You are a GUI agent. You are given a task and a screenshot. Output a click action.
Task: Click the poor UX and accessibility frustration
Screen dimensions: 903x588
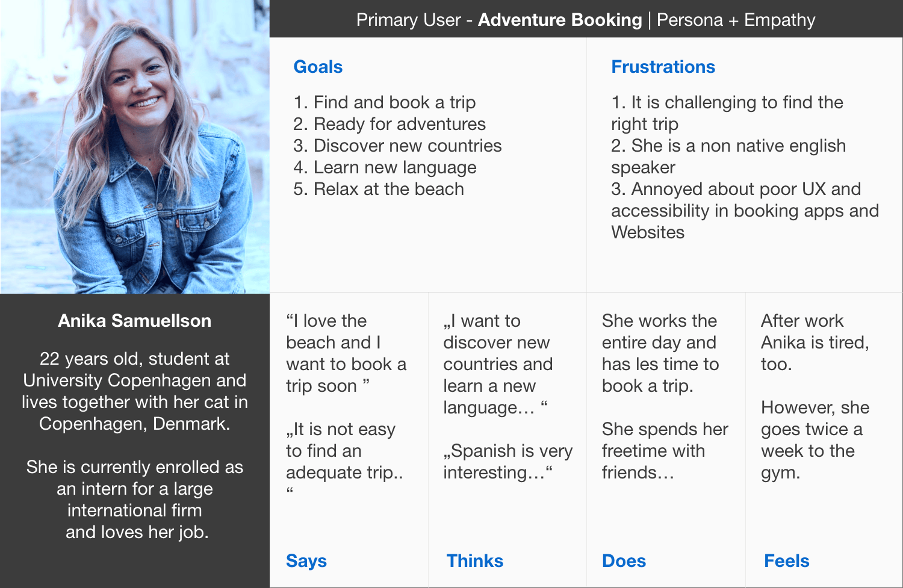tap(745, 211)
